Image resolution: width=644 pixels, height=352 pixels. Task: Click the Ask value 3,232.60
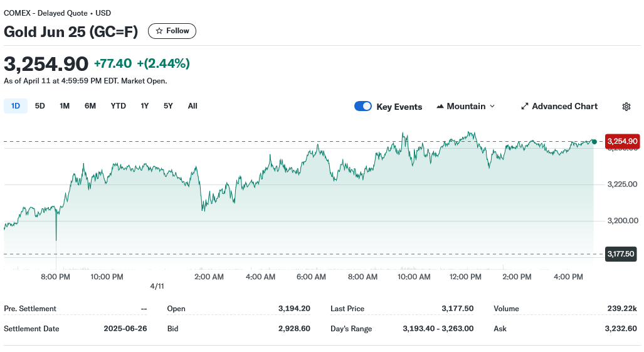click(621, 329)
